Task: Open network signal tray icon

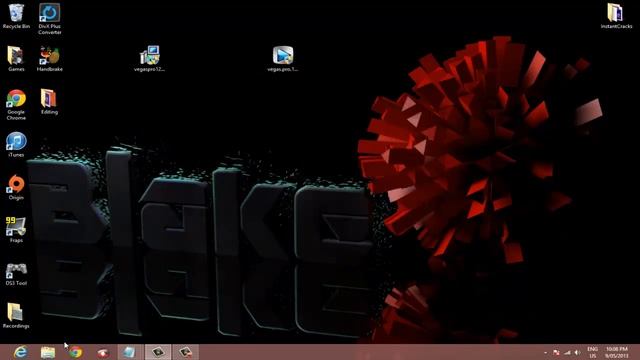Action: tap(567, 352)
